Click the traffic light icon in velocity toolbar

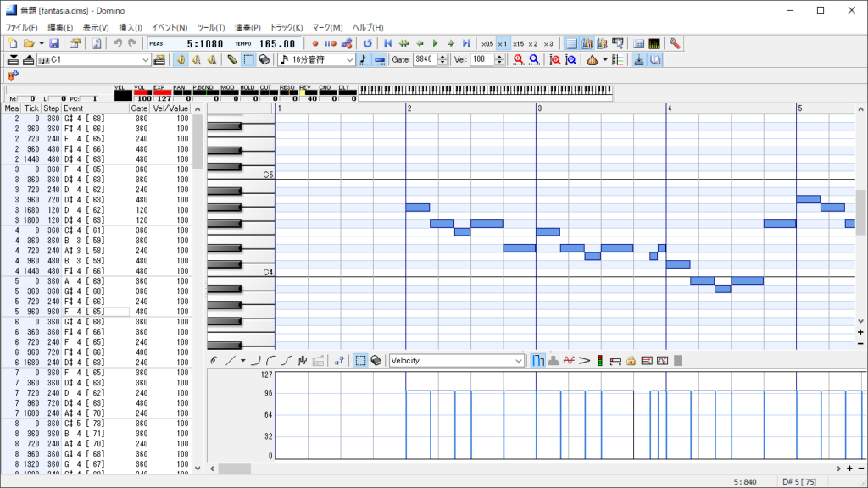599,361
